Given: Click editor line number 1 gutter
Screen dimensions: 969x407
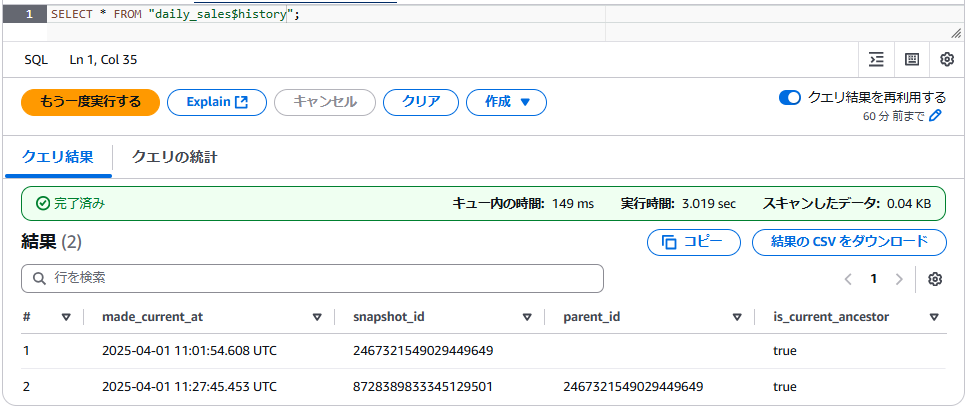Looking at the screenshot, I should pos(24,15).
